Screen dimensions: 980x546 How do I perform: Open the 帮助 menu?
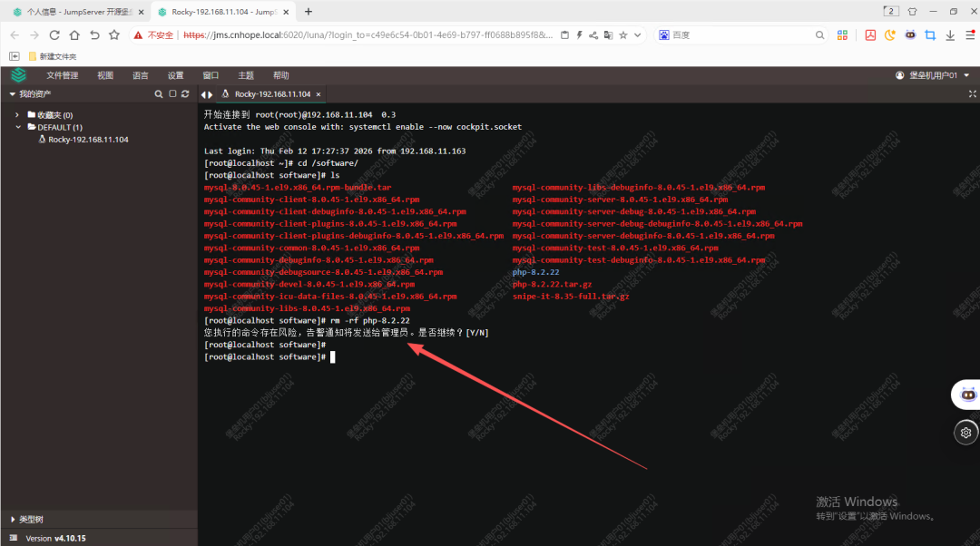tap(280, 75)
